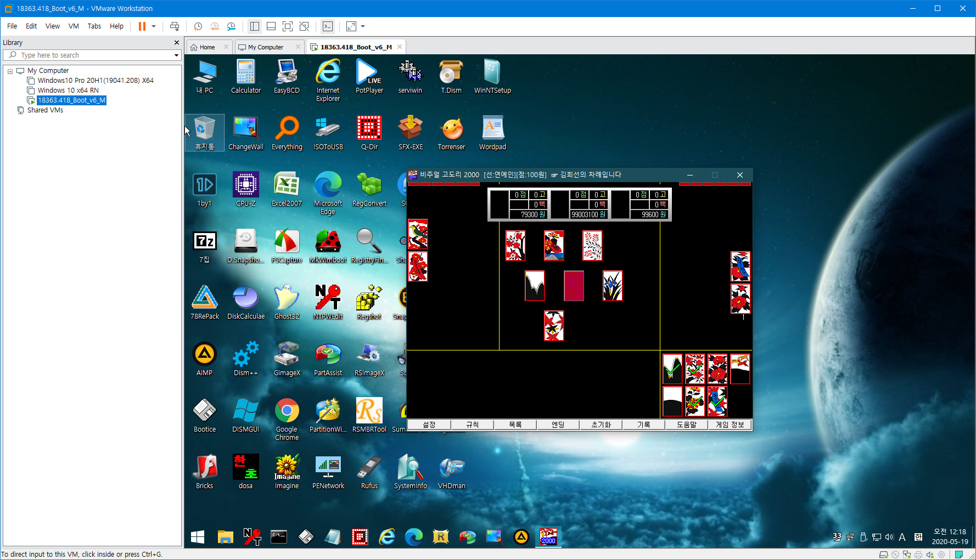Toggle Unity mode in the toolbar
This screenshot has height=560, width=976.
(x=304, y=26)
